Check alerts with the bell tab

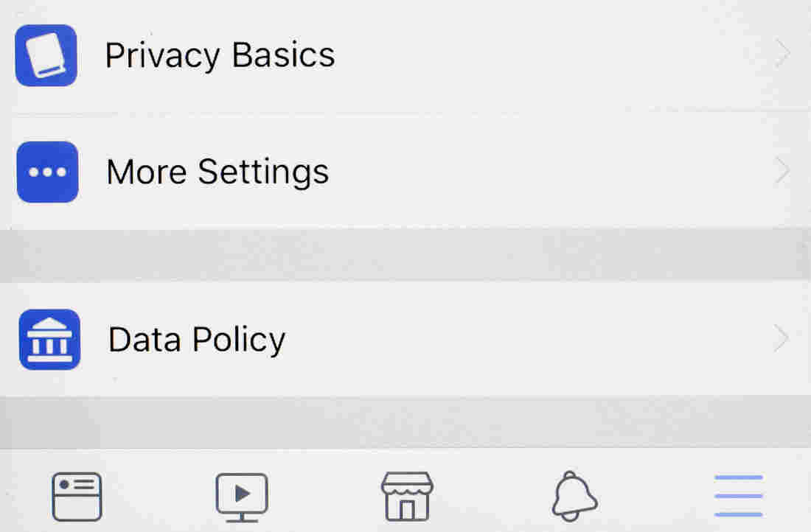574,497
